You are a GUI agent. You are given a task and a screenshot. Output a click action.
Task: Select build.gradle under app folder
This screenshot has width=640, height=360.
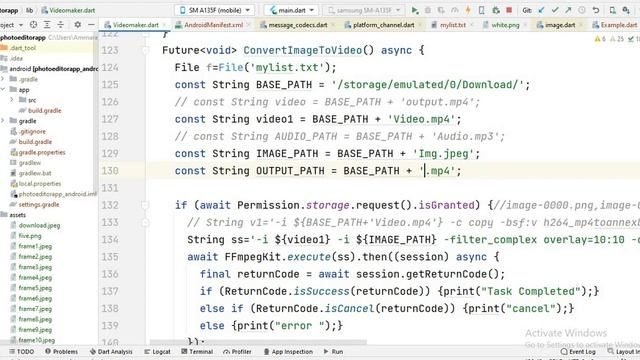click(x=40, y=110)
